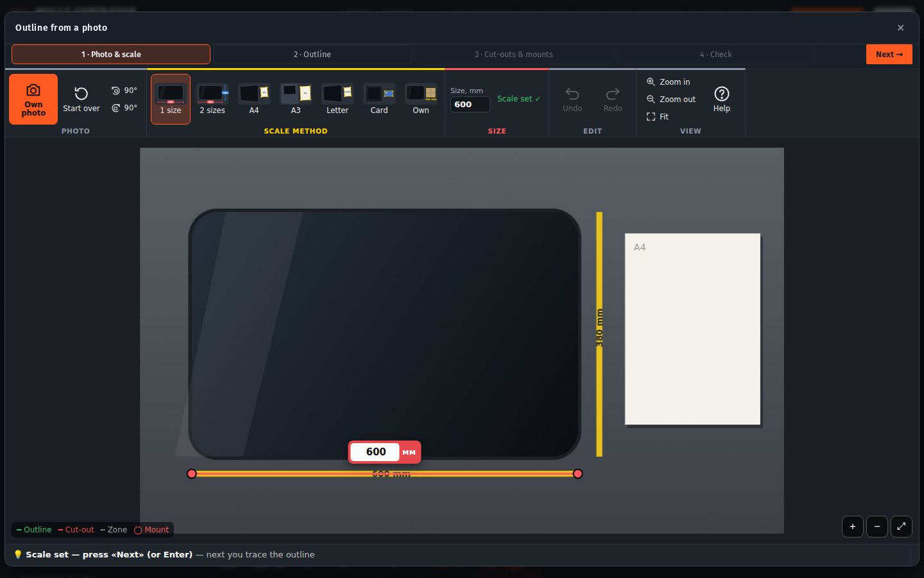Click the Redo arrow
This screenshot has width=924, height=578.
pos(613,100)
